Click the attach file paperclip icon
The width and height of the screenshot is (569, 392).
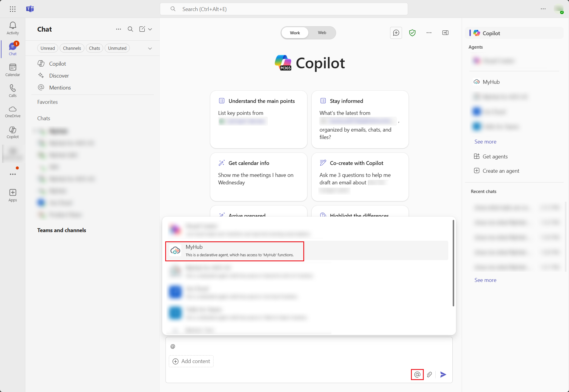pyautogui.click(x=429, y=374)
